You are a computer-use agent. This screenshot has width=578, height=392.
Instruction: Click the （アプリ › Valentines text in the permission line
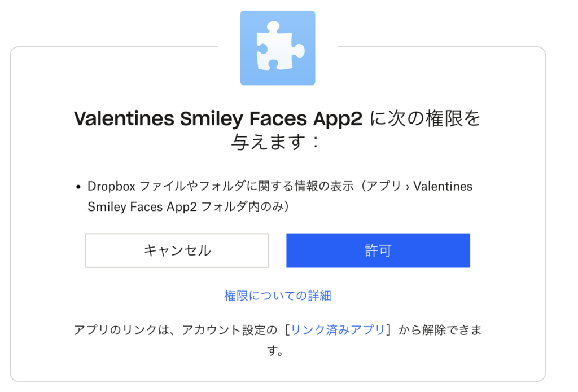[415, 186]
